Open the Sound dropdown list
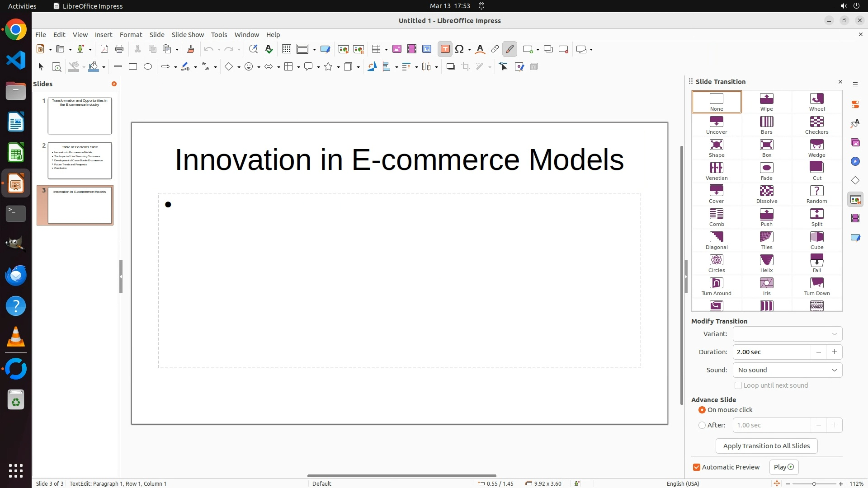The height and width of the screenshot is (488, 868). tap(787, 370)
